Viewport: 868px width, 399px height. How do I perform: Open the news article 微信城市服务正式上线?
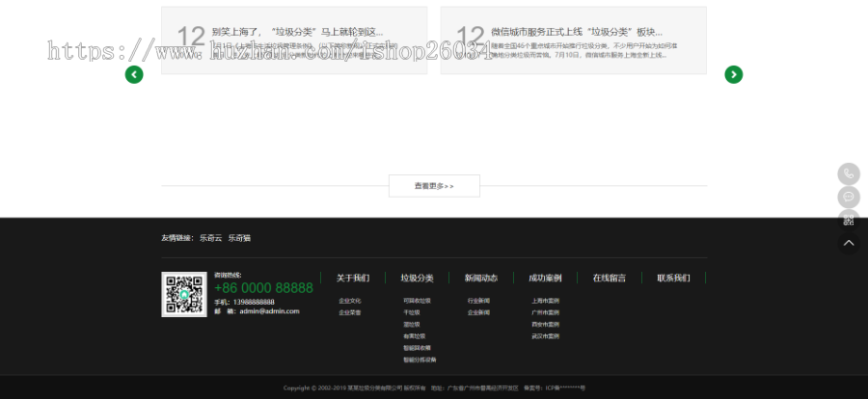pos(577,32)
